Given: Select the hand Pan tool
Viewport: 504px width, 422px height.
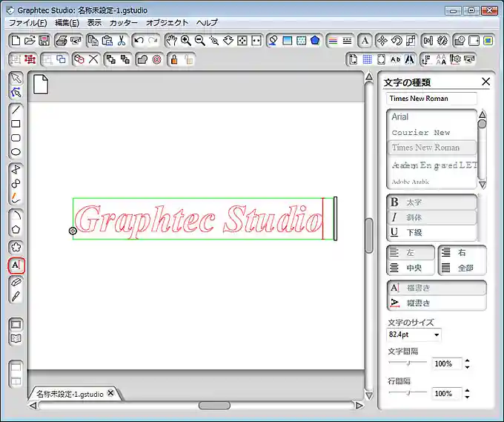Looking at the screenshot, I should 171,41.
